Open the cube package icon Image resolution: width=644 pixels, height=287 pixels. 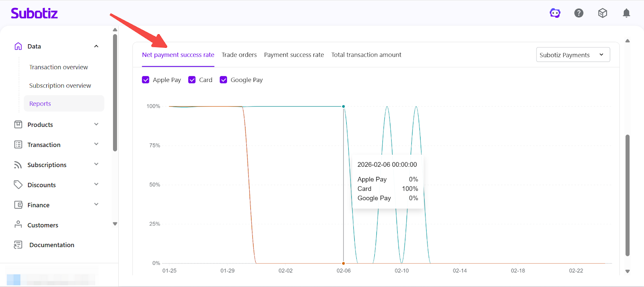click(x=603, y=13)
